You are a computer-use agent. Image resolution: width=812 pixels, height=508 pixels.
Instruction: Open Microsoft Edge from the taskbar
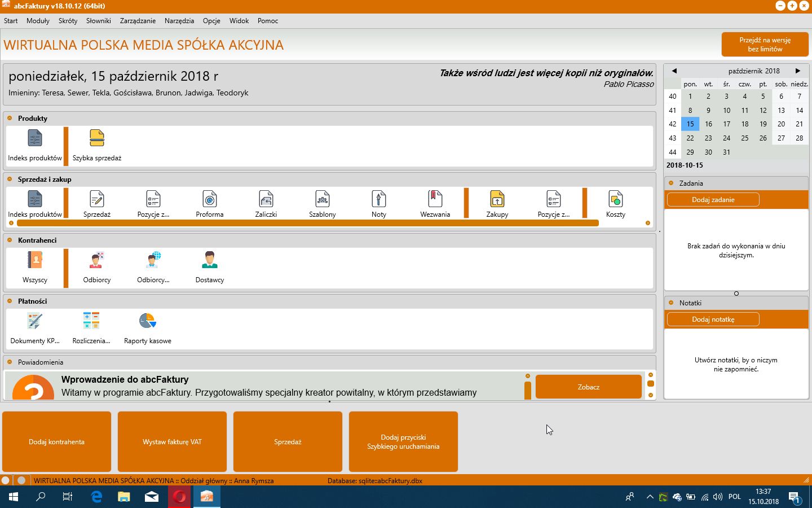pos(96,497)
